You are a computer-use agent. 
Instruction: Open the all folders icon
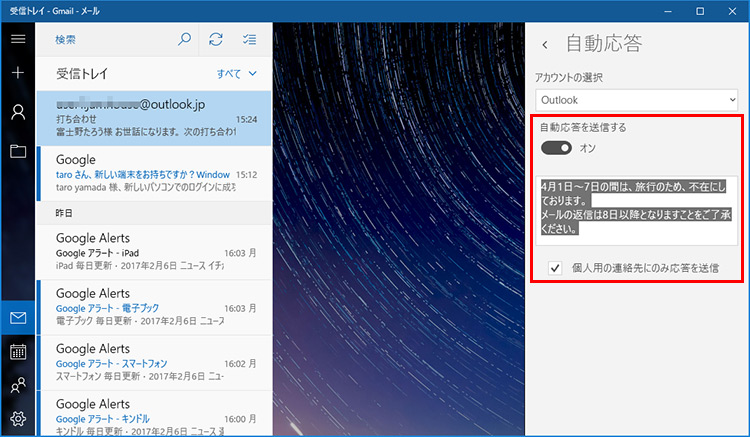18,151
